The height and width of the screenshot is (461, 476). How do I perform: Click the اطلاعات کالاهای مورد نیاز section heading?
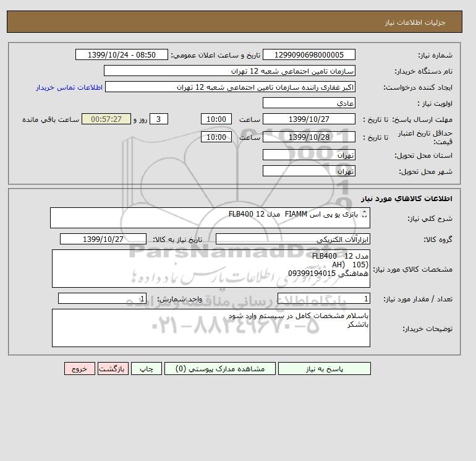[407, 199]
